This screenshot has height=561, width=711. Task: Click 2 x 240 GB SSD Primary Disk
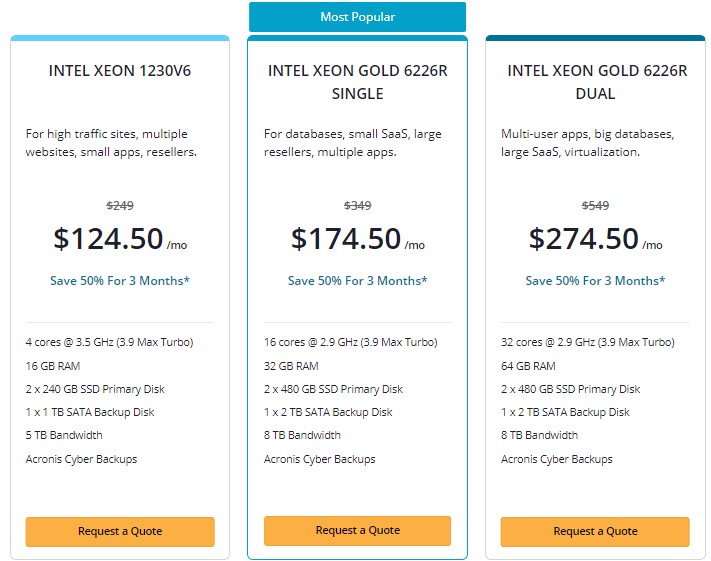click(95, 389)
